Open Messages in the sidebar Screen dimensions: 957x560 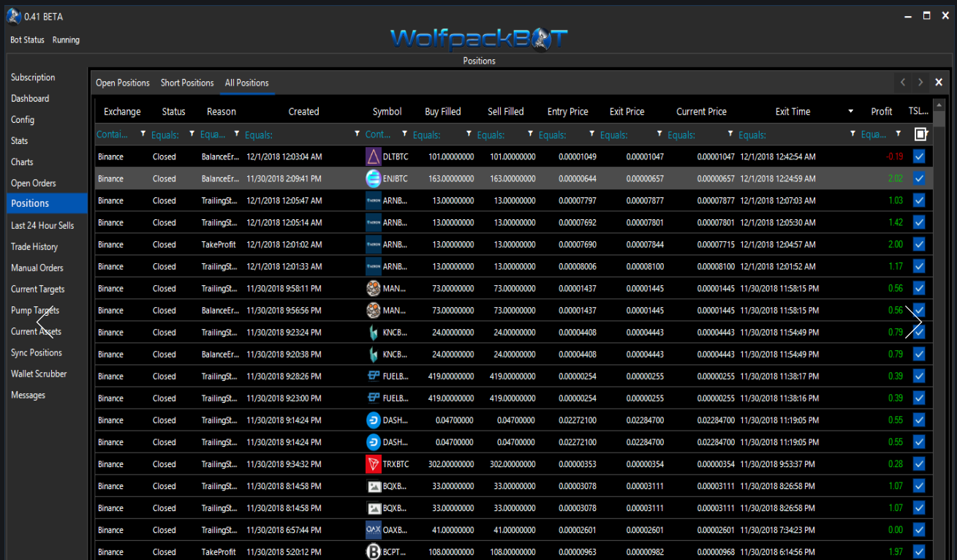(28, 395)
